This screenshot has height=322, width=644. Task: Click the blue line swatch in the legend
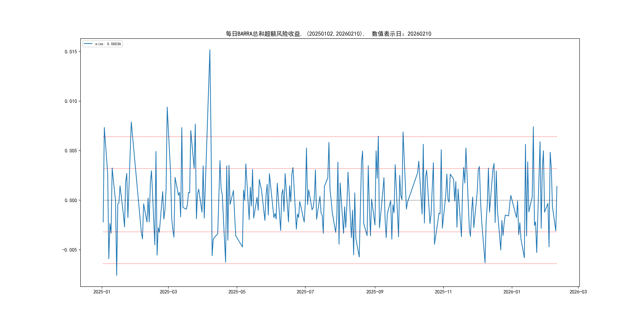point(88,44)
